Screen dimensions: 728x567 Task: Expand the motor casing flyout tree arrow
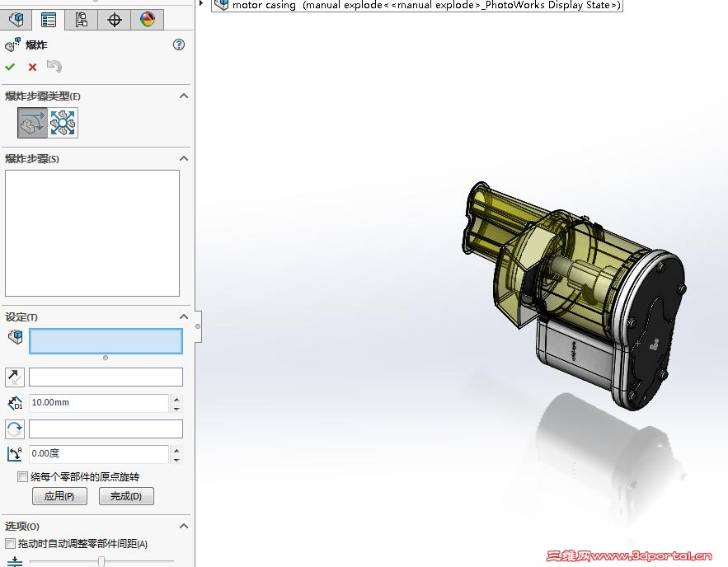tap(201, 3)
